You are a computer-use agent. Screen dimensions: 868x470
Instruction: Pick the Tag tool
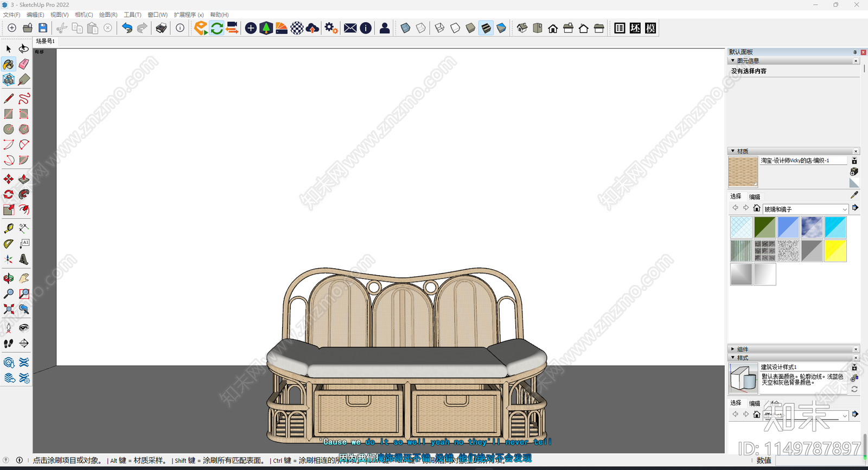coord(24,80)
